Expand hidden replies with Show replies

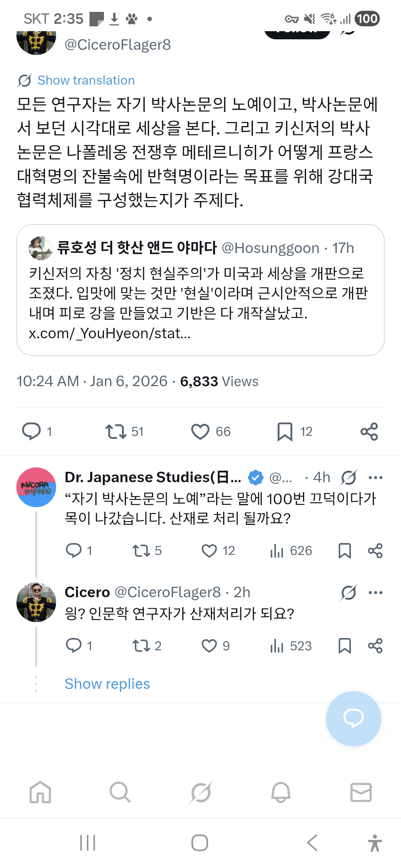pos(107,684)
